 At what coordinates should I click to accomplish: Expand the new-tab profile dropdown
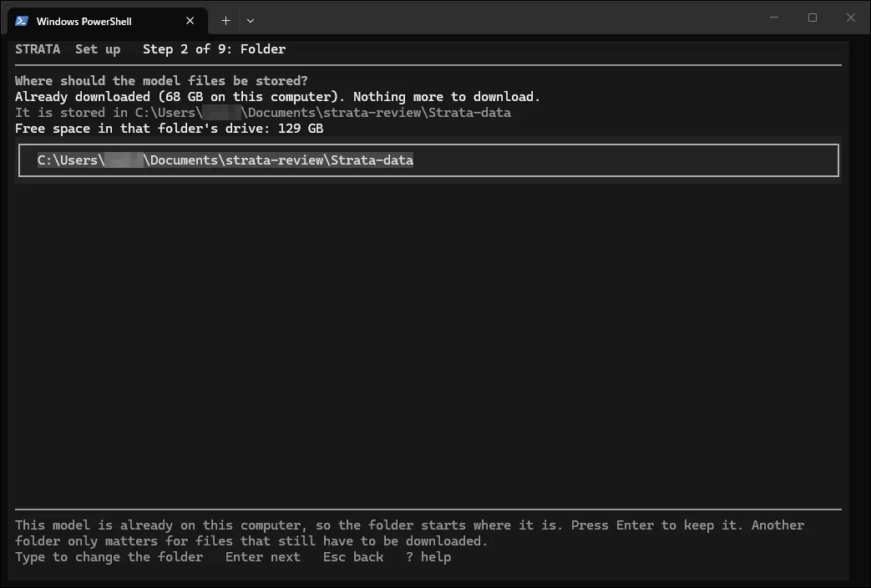(x=251, y=21)
